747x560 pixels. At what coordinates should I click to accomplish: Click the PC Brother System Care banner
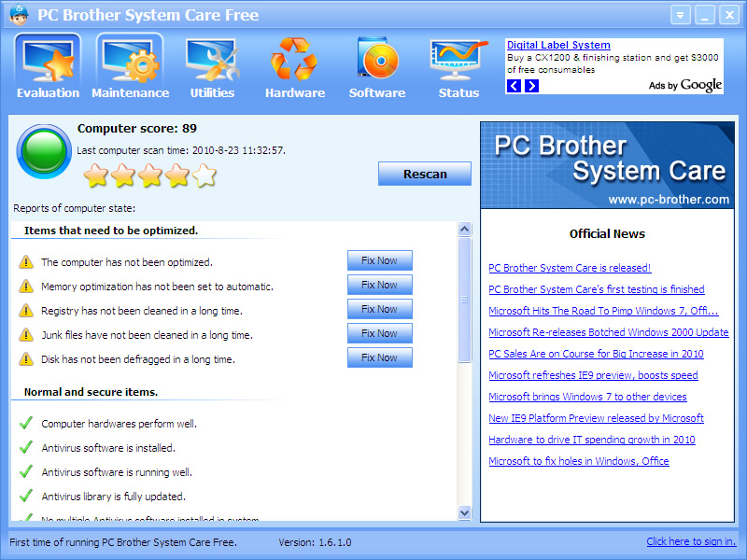click(x=608, y=165)
